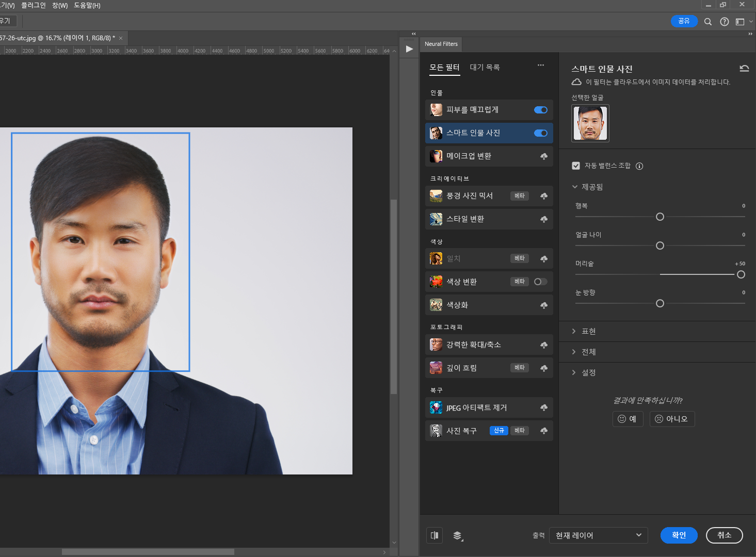Close the document tab with the x
This screenshot has width=756, height=557.
(121, 38)
